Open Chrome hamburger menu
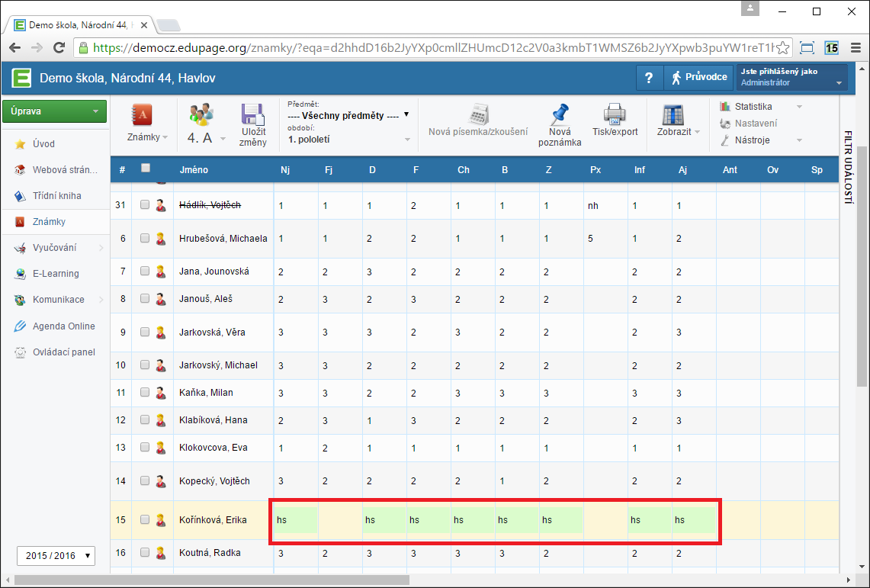870x588 pixels. 855,48
